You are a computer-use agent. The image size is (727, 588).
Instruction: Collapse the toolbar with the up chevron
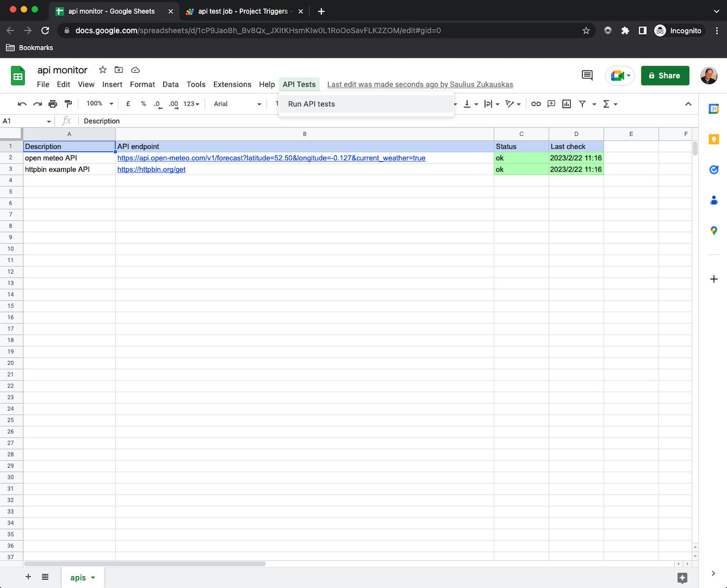click(x=688, y=104)
